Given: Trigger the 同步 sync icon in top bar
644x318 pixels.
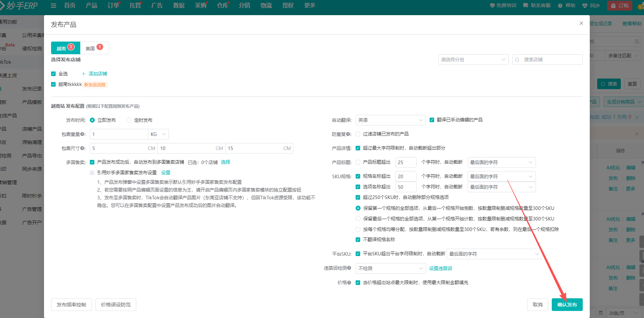Looking at the screenshot, I should coord(585,5).
